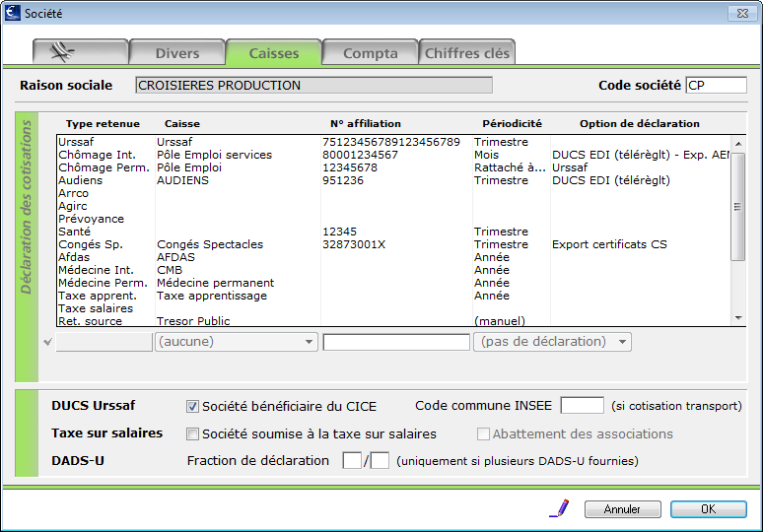Viewport: 763px width, 532px height.
Task: Click the Société app icon in title bar
Action: [x=12, y=13]
